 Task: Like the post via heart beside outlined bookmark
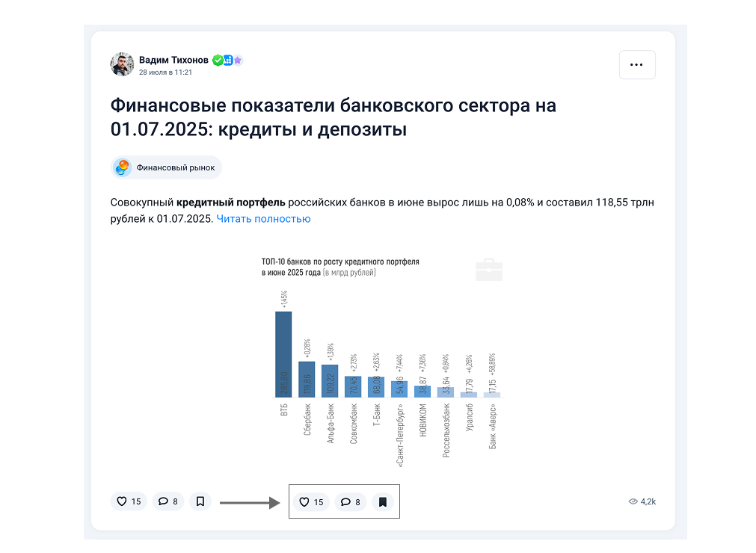129,501
